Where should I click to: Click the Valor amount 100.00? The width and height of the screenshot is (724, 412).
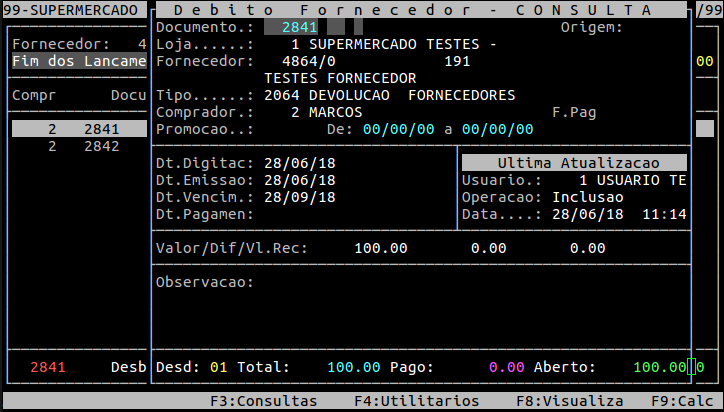click(x=380, y=248)
